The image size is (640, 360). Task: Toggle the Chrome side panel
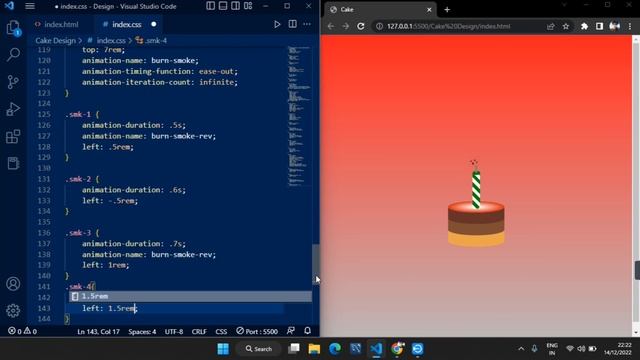tap(599, 26)
